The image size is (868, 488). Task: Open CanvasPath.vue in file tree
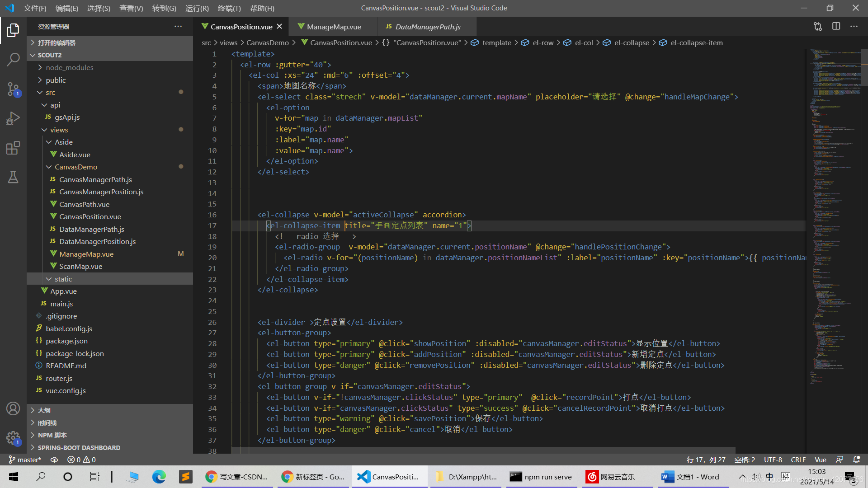[110, 204]
